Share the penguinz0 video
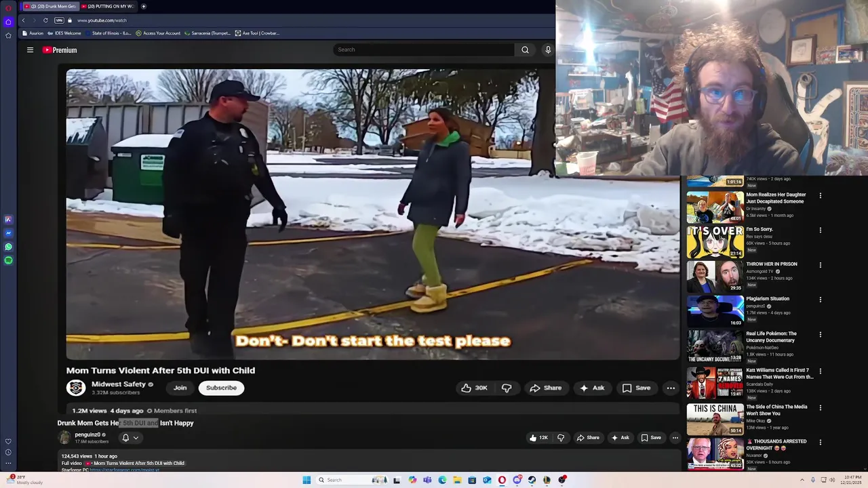868x488 pixels. pos(588,438)
